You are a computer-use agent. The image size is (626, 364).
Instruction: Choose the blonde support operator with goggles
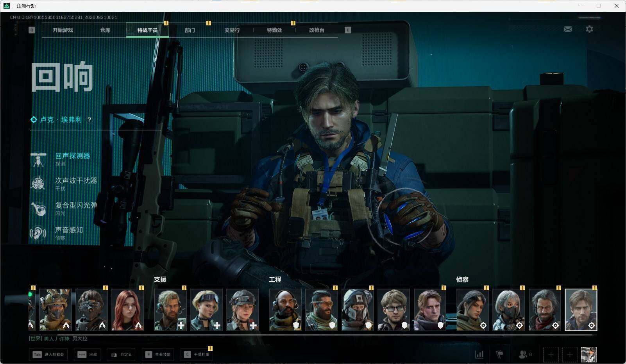click(206, 310)
